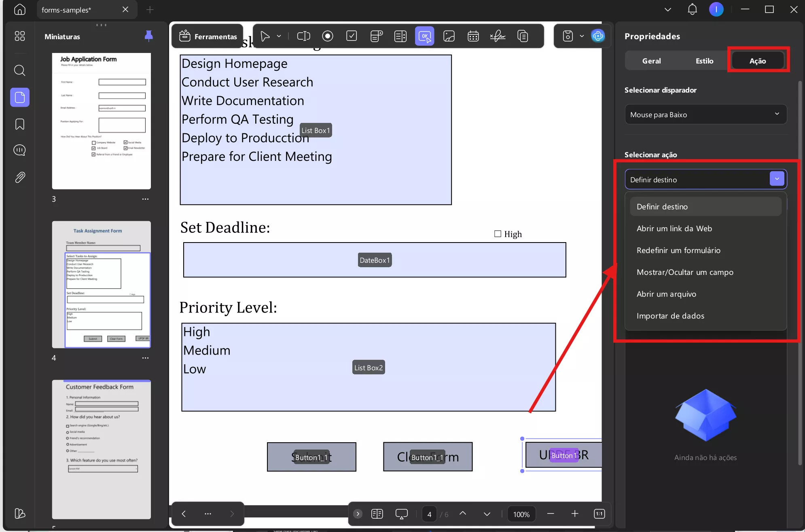
Task: Collapse the Definir destino action dropdown
Action: tap(777, 179)
